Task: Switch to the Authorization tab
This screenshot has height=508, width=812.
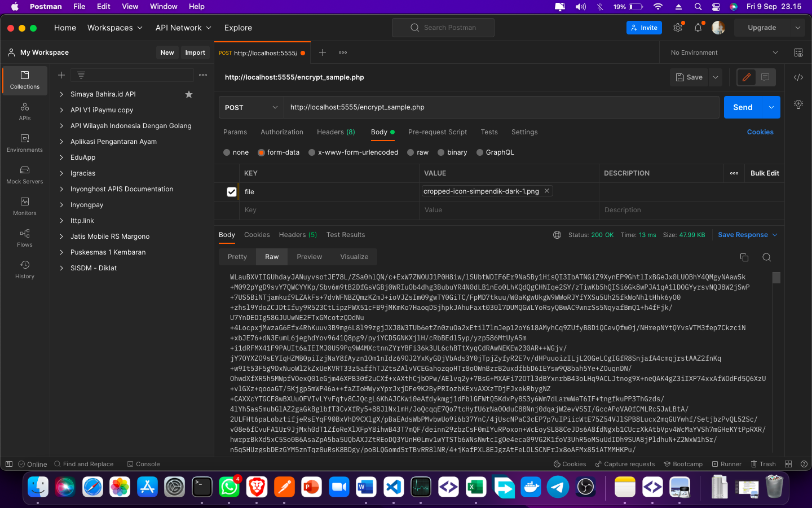Action: pos(282,132)
